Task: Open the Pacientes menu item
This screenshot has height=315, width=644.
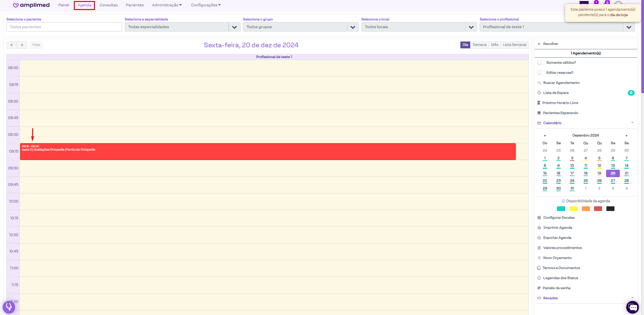Action: (135, 5)
